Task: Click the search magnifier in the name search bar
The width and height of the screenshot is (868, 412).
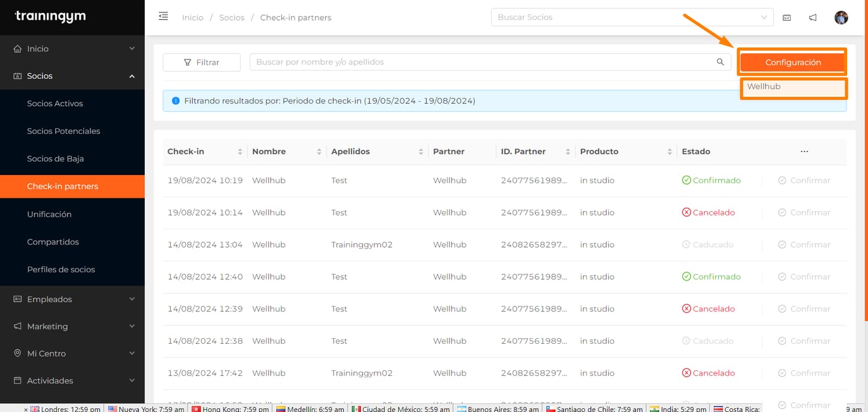Action: click(720, 62)
